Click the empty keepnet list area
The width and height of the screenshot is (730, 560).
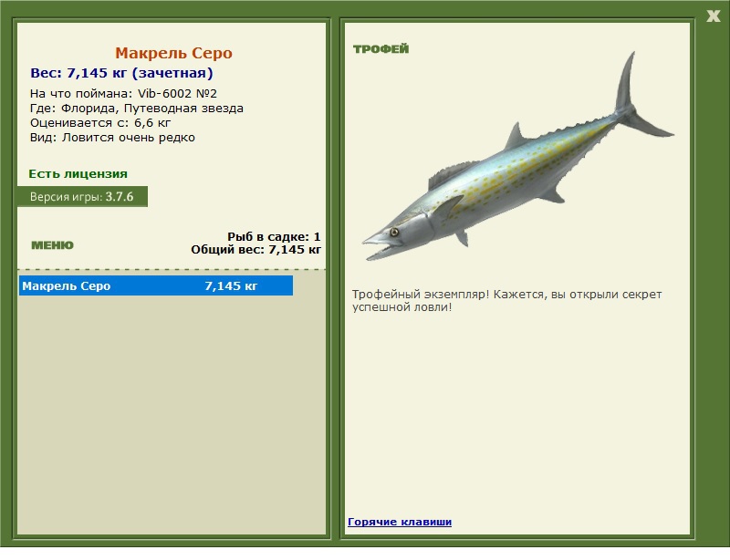pos(172,414)
